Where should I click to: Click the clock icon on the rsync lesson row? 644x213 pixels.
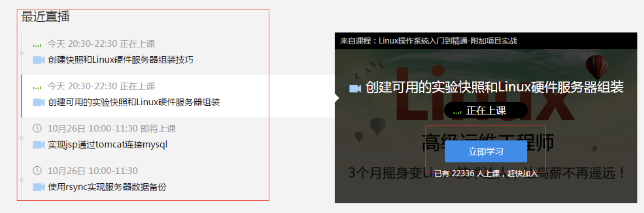coord(38,171)
